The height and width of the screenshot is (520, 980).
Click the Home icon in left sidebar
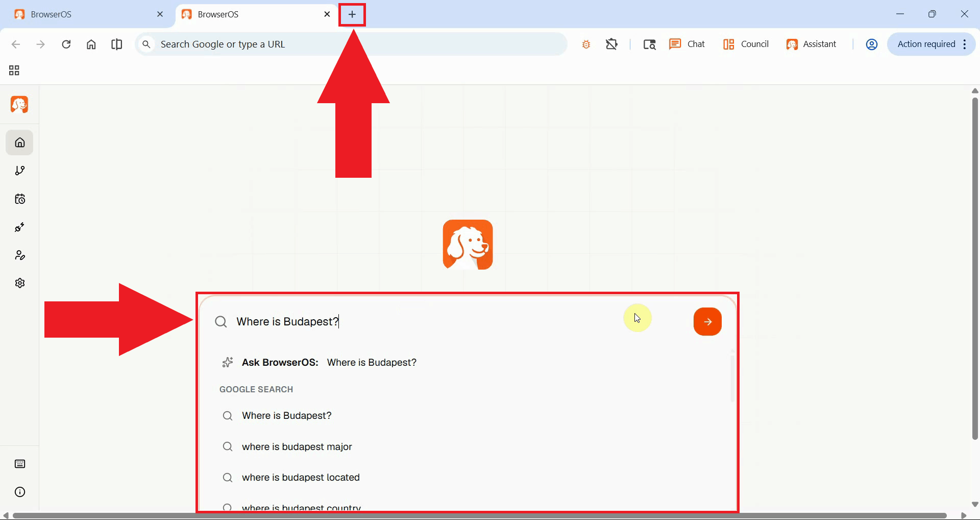pos(20,143)
